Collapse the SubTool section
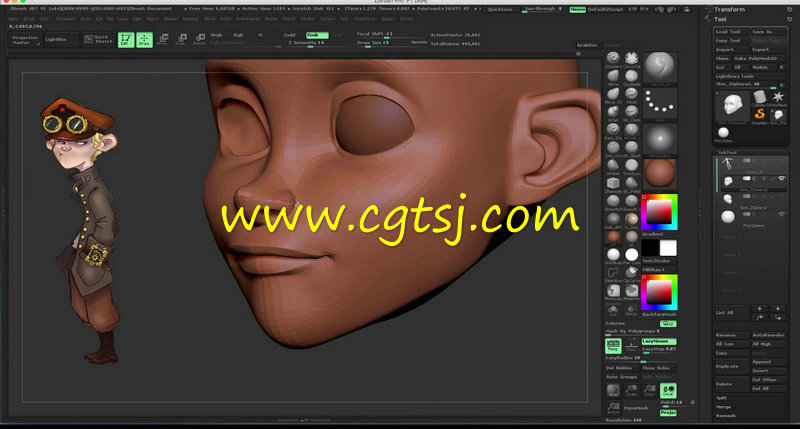This screenshot has height=429, width=800. (x=727, y=152)
